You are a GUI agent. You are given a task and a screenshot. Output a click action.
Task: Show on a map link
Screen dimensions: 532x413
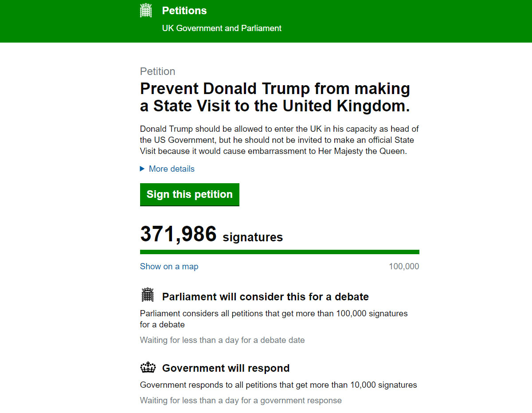coord(169,266)
